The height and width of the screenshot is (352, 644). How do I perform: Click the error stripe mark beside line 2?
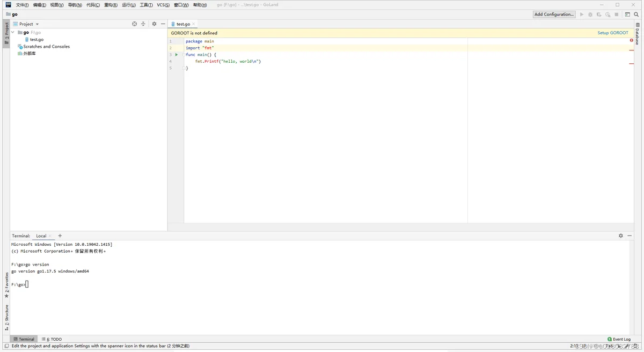pos(632,50)
